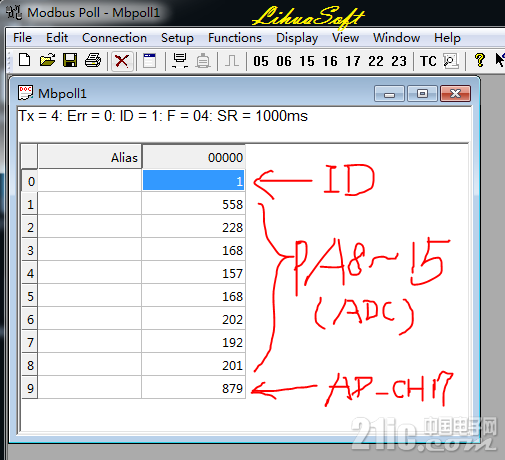505x460 pixels.
Task: Open the window setup toolbar icon
Action: [149, 61]
